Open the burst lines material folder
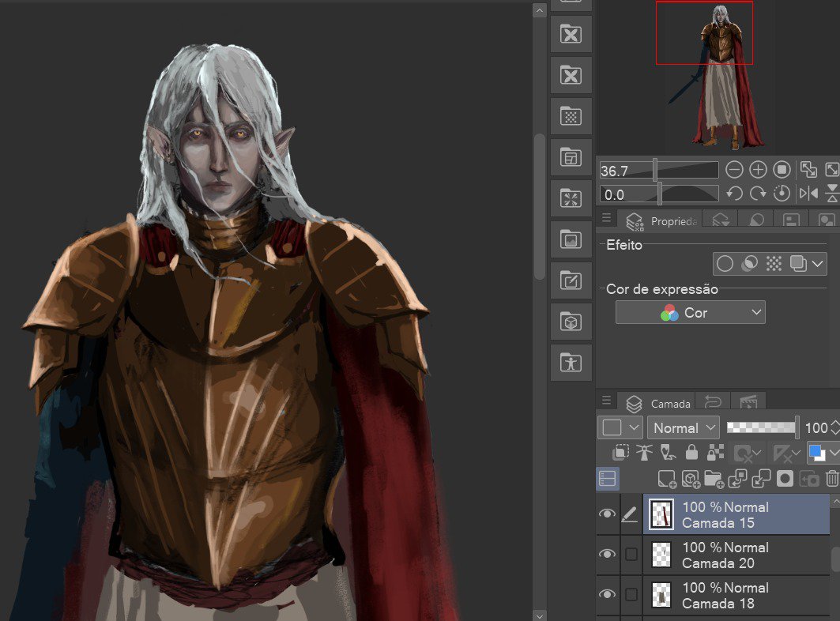Viewport: 840px width, 621px height. click(571, 198)
